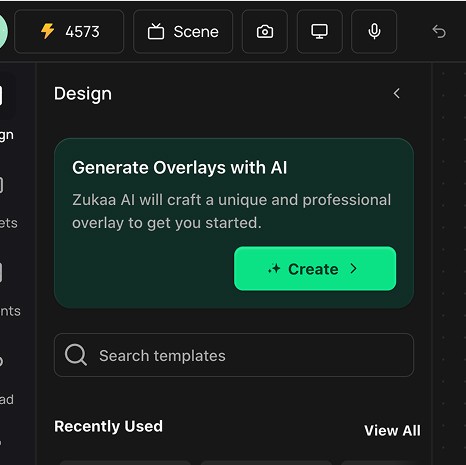The height and width of the screenshot is (465, 466).
Task: Click the Recently Used section title
Action: coord(108,426)
